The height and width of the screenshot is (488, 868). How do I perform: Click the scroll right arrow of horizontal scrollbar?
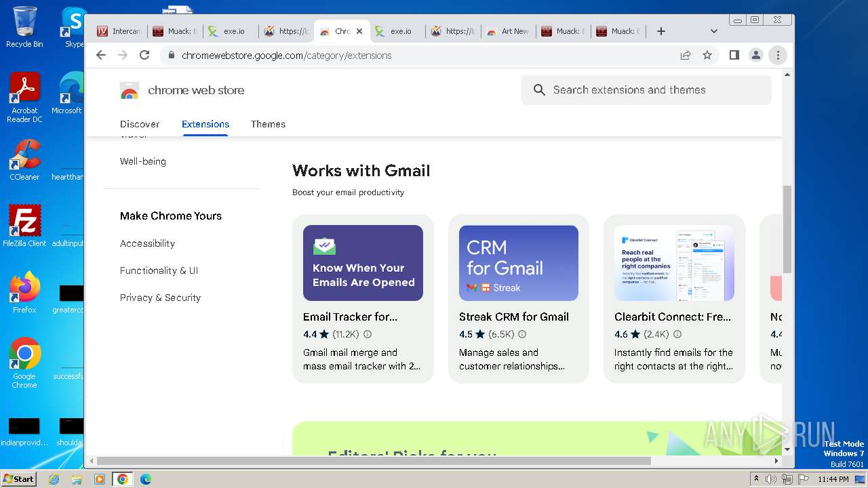click(x=776, y=461)
